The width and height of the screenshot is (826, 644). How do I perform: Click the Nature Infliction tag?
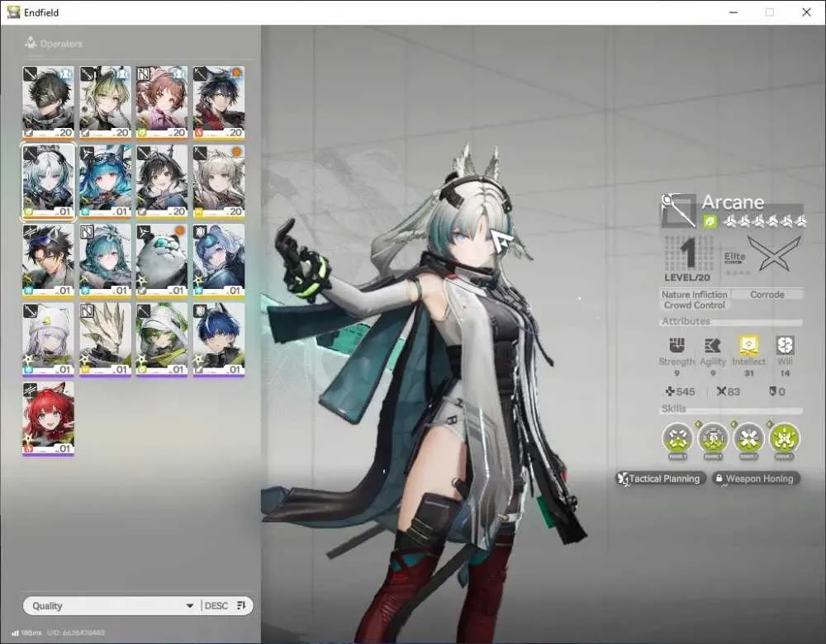pos(695,295)
